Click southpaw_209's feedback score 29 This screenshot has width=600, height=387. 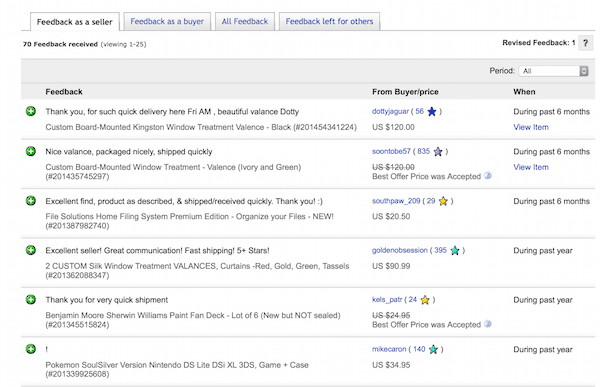coord(431,201)
